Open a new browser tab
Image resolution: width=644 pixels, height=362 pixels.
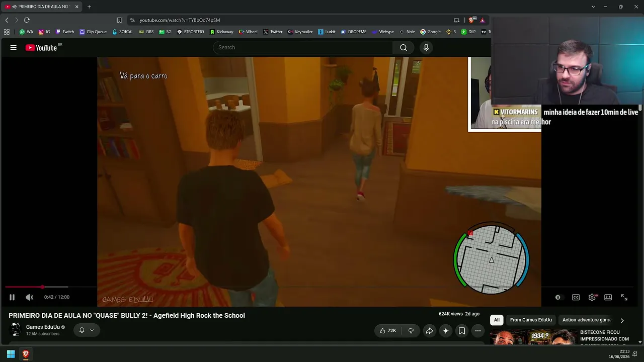89,7
